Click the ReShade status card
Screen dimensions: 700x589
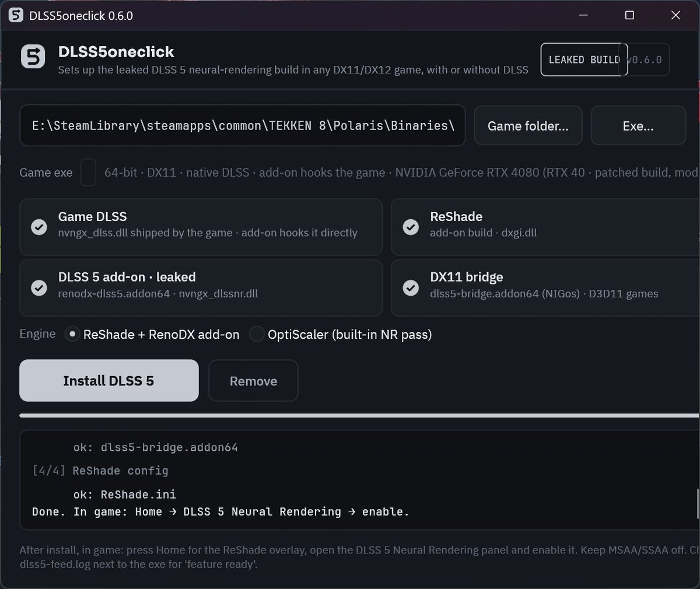545,227
